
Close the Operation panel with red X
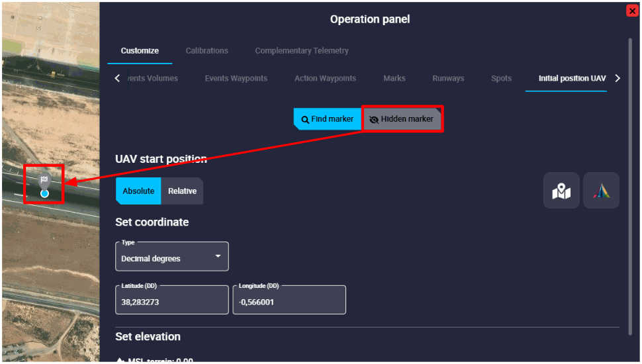click(632, 11)
